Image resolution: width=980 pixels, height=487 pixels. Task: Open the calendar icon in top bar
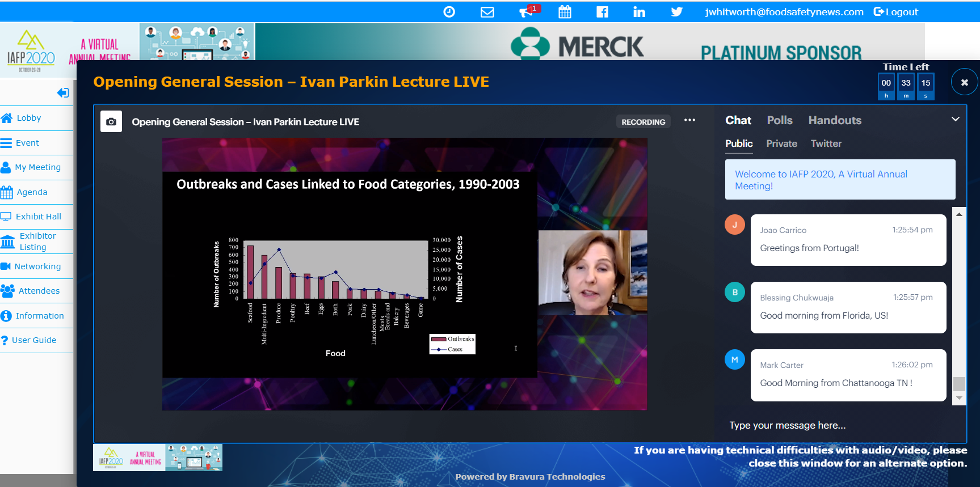click(565, 12)
